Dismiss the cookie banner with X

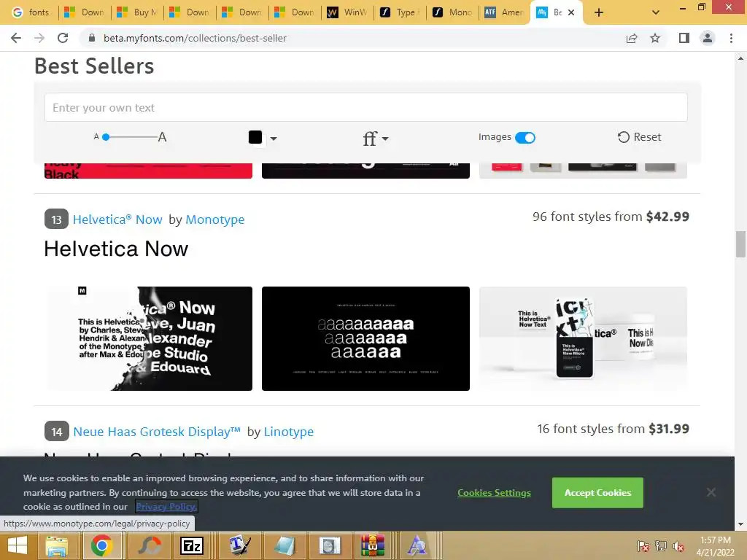[x=711, y=492]
